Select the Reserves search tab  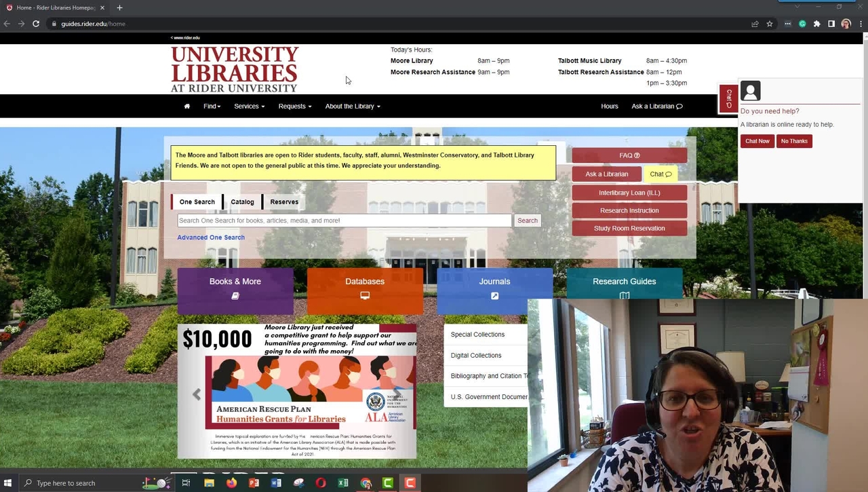pyautogui.click(x=284, y=202)
